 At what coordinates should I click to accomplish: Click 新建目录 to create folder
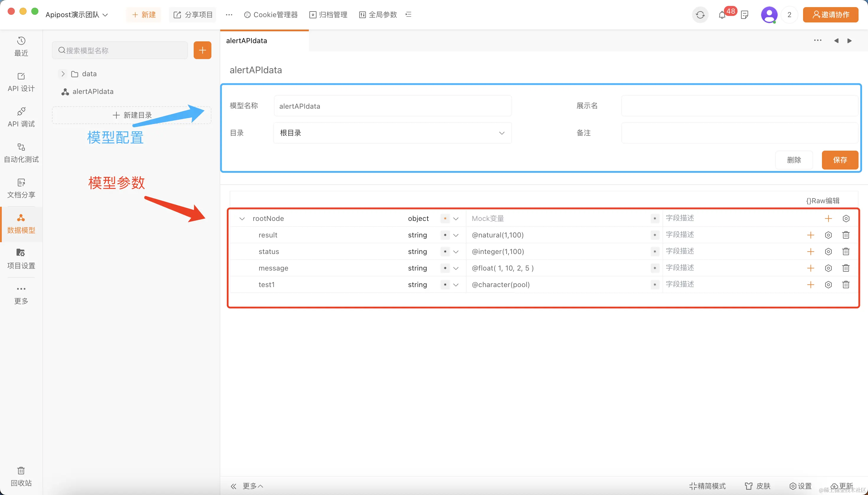pos(131,115)
